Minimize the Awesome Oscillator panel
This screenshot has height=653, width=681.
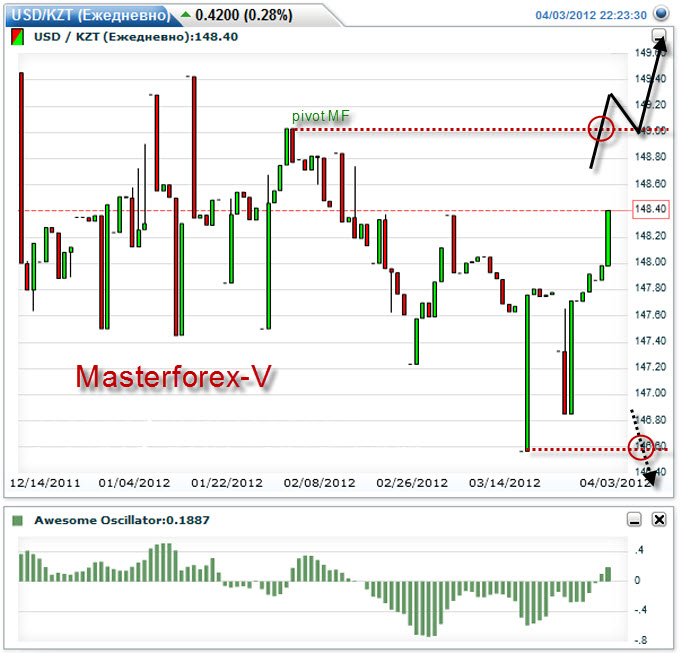[x=634, y=519]
